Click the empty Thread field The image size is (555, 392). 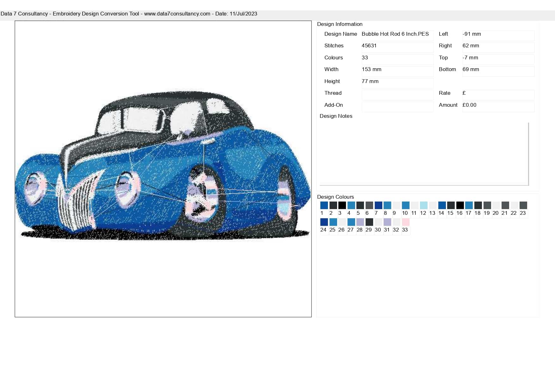coord(398,95)
